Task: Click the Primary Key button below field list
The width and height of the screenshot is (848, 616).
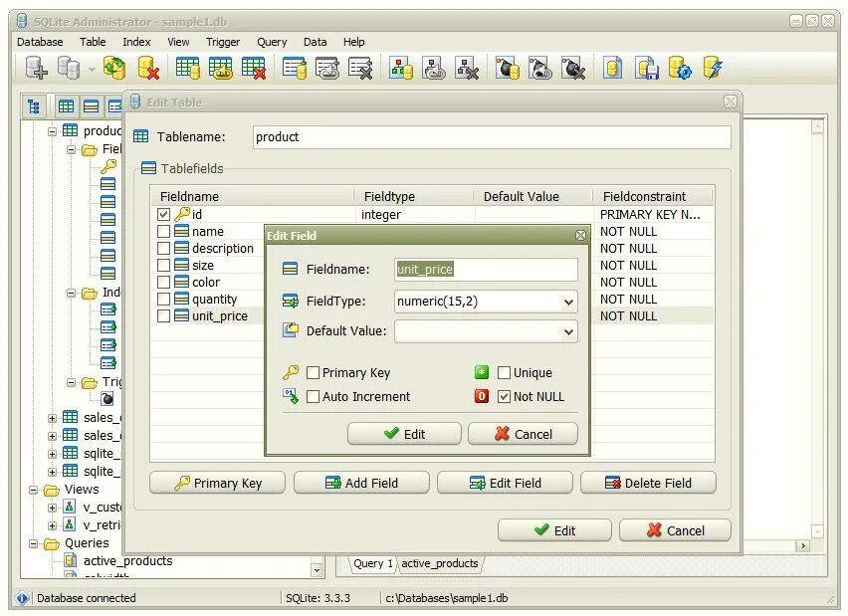Action: tap(217, 483)
